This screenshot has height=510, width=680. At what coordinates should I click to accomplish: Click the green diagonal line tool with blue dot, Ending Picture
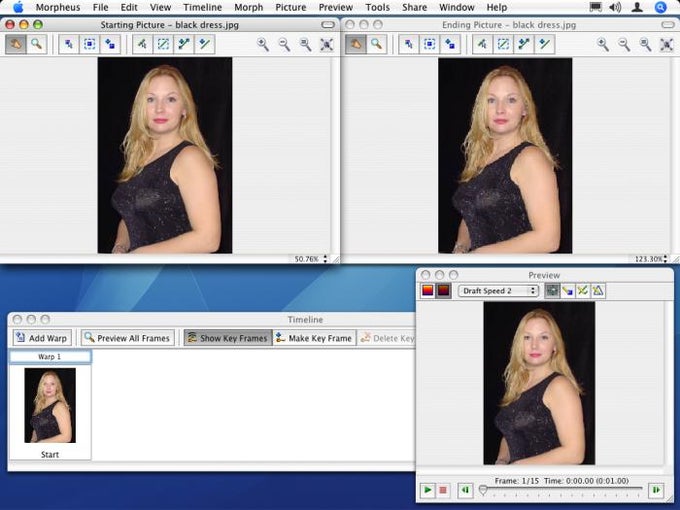(545, 44)
